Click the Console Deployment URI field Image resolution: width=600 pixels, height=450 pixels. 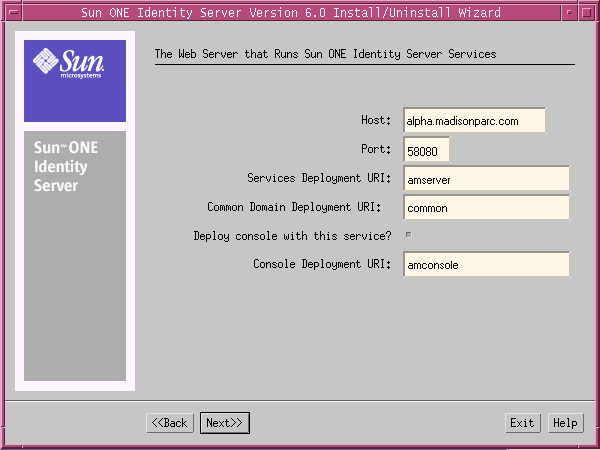click(486, 264)
